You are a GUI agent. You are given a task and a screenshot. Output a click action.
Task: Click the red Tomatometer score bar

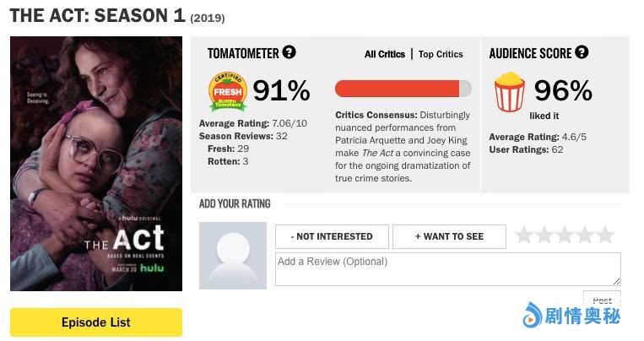[x=403, y=89]
